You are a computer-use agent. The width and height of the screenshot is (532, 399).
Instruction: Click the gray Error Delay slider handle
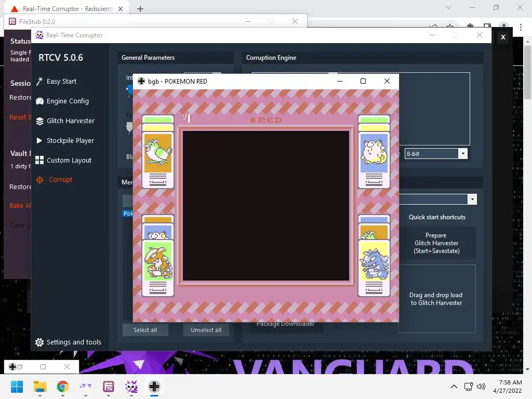129,127
